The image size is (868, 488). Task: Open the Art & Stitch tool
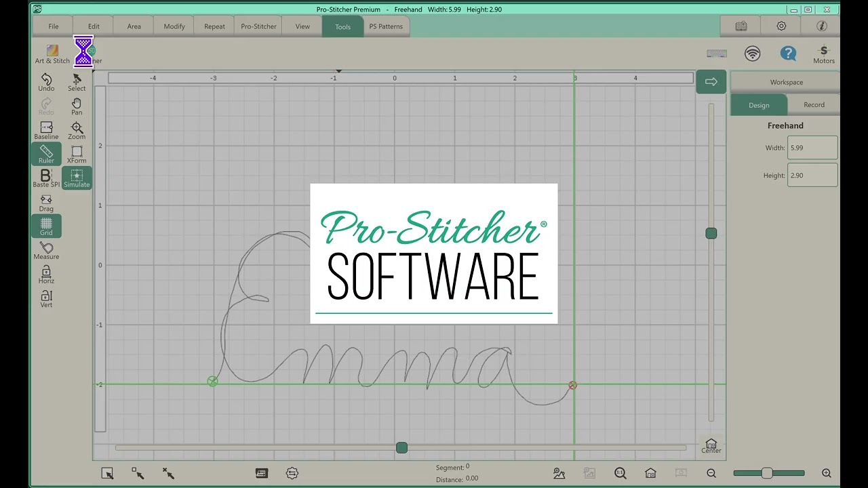(x=52, y=54)
